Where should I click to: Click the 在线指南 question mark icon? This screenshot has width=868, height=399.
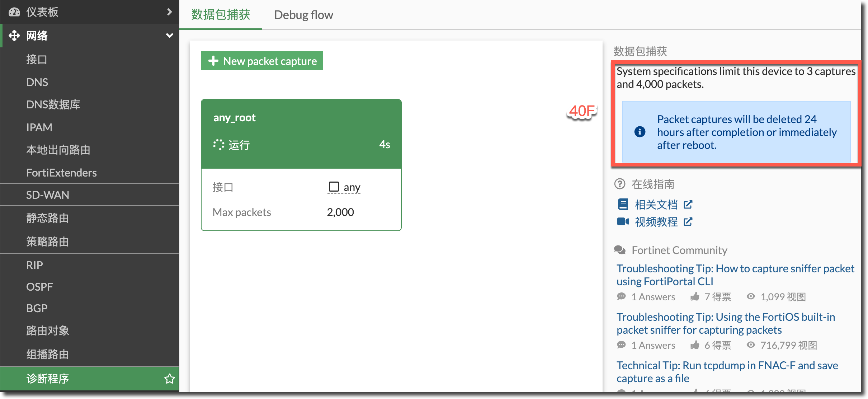(x=620, y=184)
